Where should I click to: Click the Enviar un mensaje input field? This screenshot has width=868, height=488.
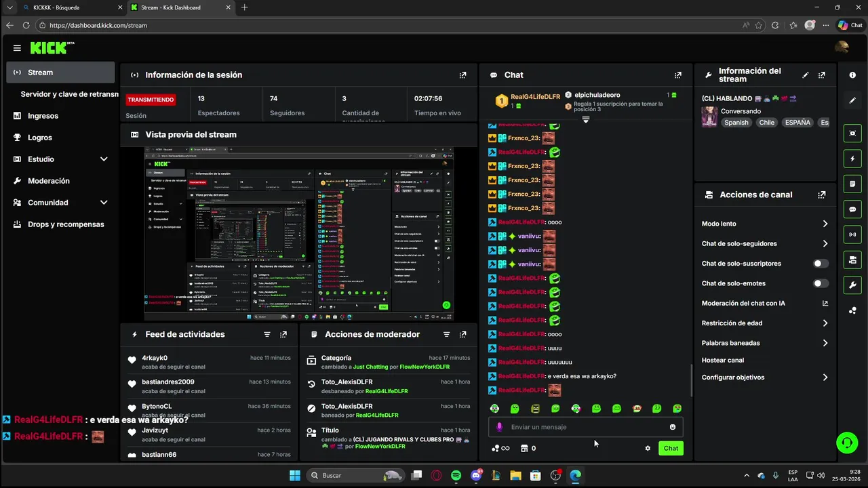[x=586, y=427]
